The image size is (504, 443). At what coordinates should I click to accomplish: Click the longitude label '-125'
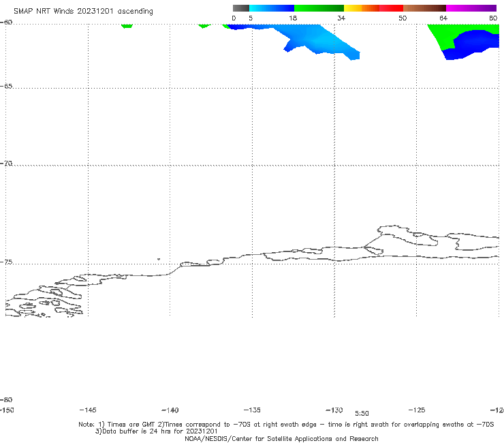[417, 410]
